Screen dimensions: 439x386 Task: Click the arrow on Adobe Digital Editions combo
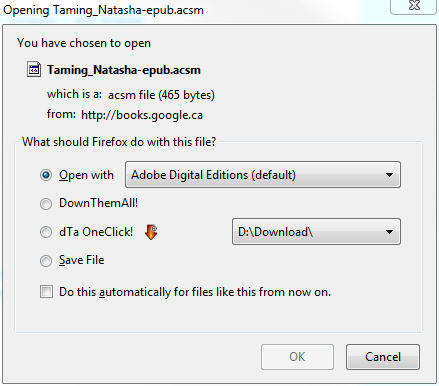[389, 175]
